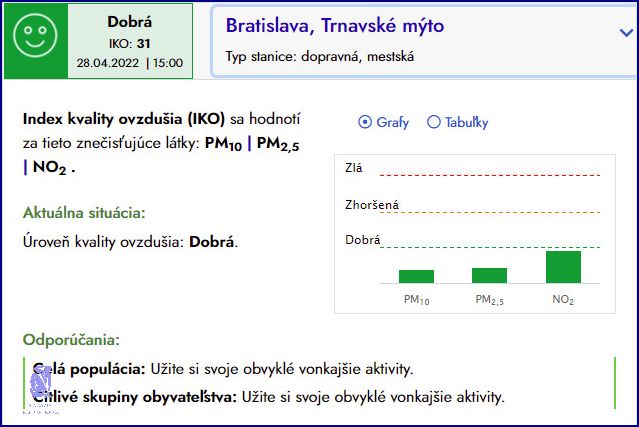Click the 'Odporúčania:' heading
This screenshot has width=639, height=427.
coord(71,339)
